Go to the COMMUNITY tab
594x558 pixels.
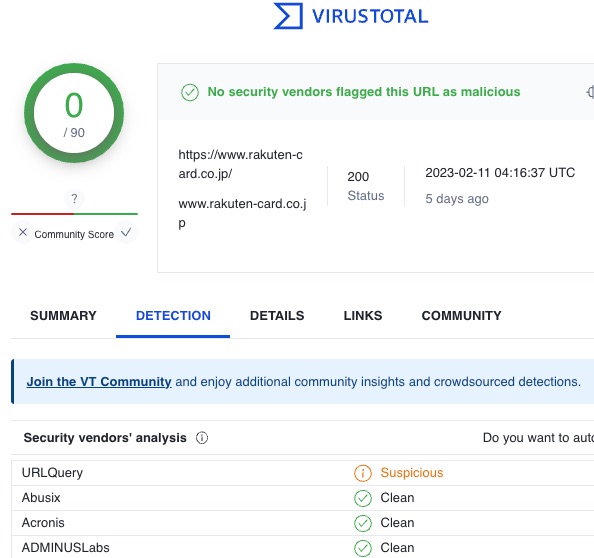click(x=461, y=316)
